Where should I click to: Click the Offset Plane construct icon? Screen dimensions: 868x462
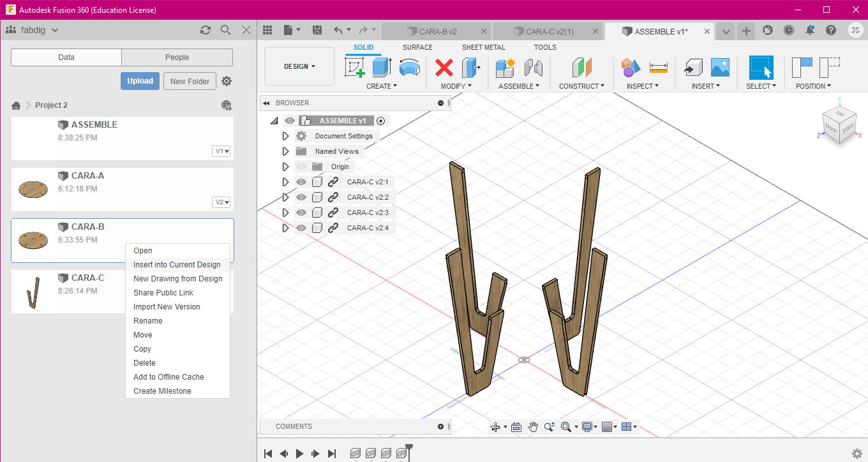click(582, 67)
